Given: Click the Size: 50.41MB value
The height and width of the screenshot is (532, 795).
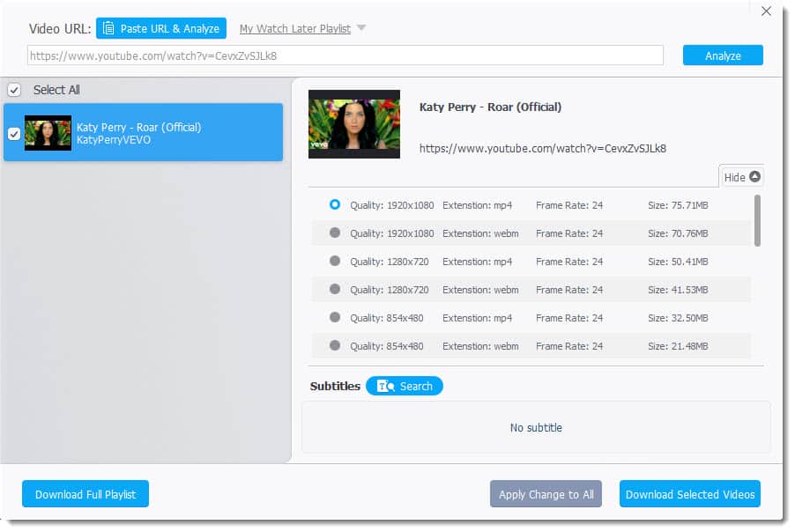Looking at the screenshot, I should tap(678, 262).
